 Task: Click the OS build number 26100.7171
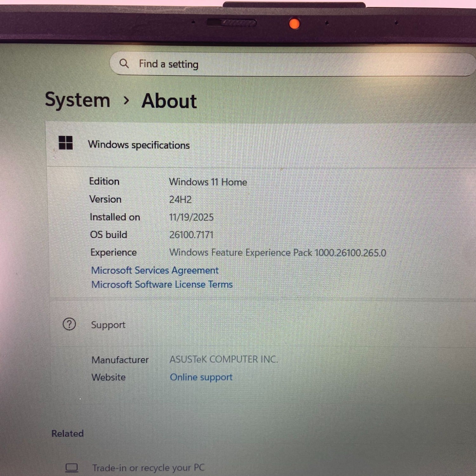coord(192,235)
